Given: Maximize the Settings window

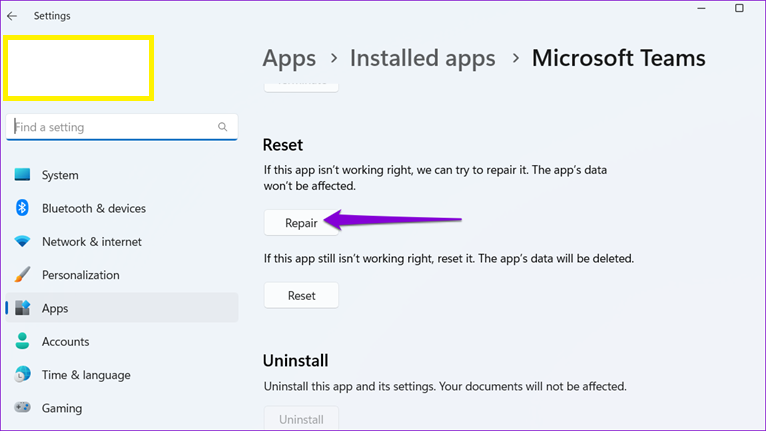Looking at the screenshot, I should (x=739, y=8).
